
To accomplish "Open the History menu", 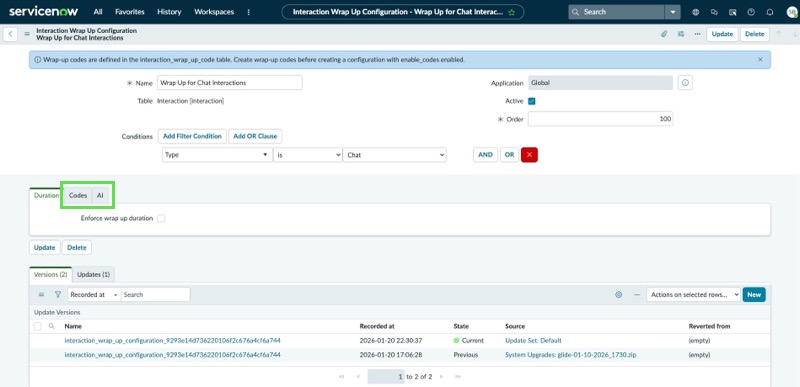I will click(169, 12).
